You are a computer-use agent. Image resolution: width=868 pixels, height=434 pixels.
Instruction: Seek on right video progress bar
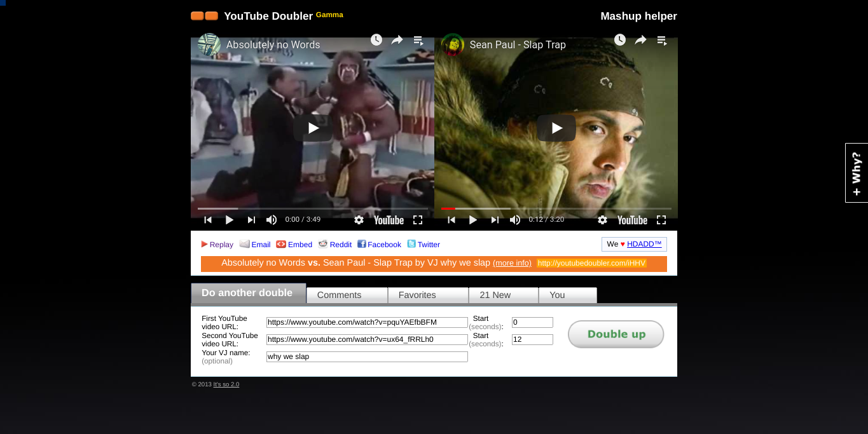556,208
